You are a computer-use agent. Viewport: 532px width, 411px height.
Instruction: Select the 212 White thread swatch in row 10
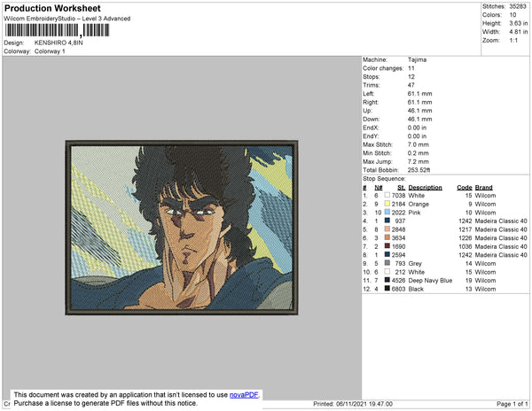(x=387, y=272)
